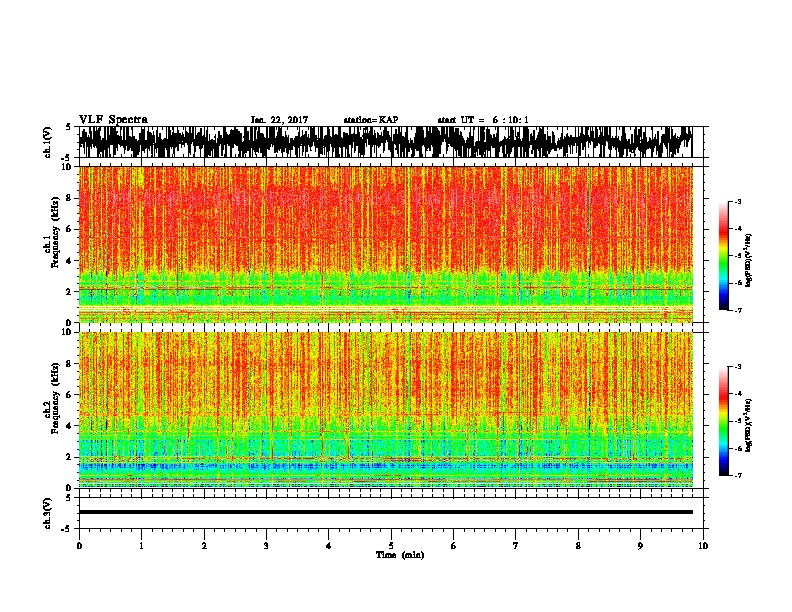The image size is (792, 612).
Task: Select the "ch.1(V)" axis label
Action: tap(48, 142)
